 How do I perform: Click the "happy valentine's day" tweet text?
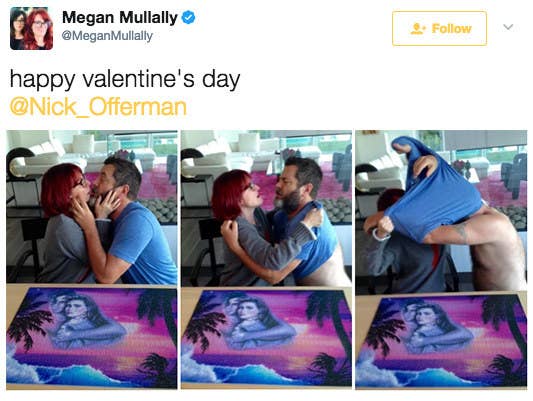pyautogui.click(x=125, y=80)
